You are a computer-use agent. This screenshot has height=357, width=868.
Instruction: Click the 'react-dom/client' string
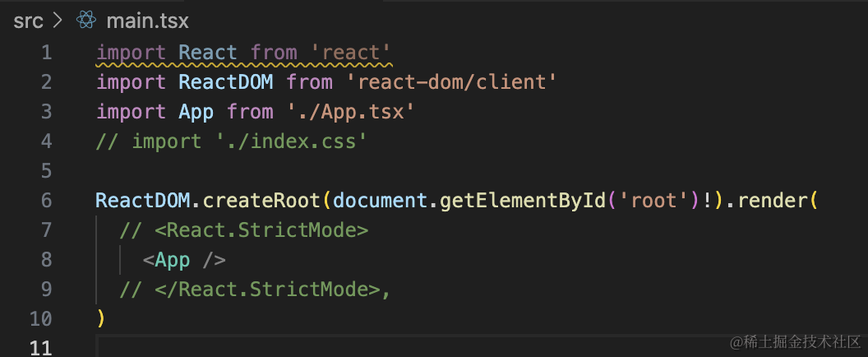[451, 82]
